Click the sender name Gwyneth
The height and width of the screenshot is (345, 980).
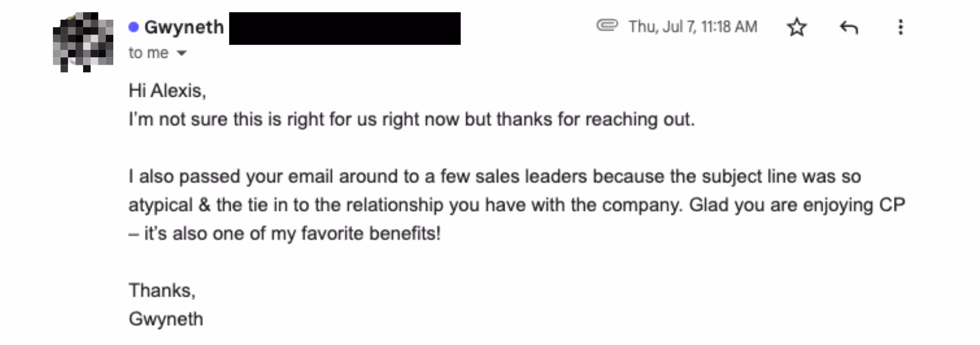point(183,27)
